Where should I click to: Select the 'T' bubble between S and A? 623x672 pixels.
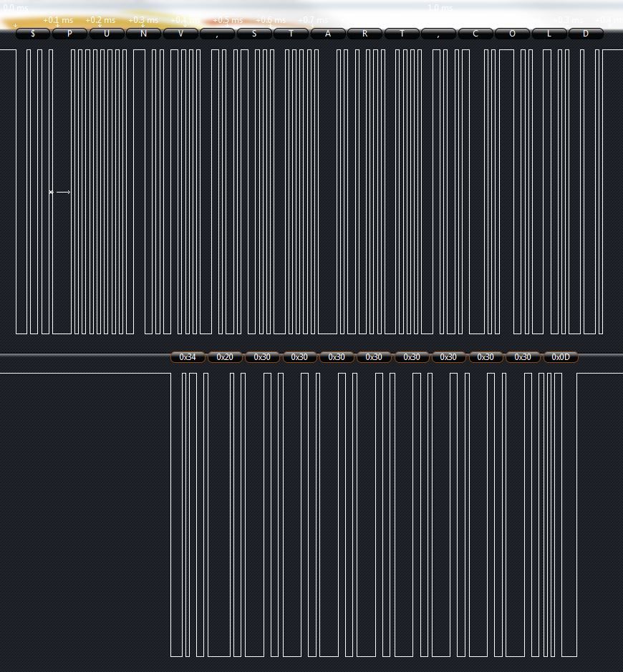pyautogui.click(x=291, y=34)
